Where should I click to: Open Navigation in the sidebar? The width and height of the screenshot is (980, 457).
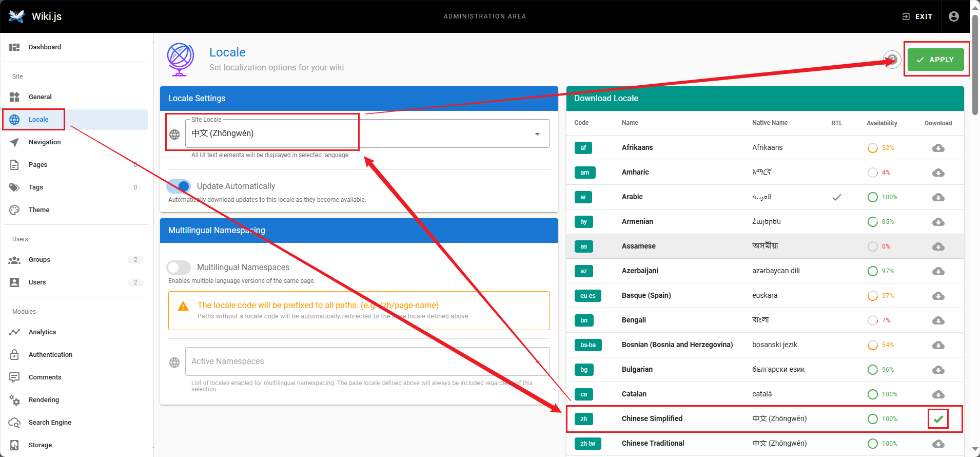45,142
